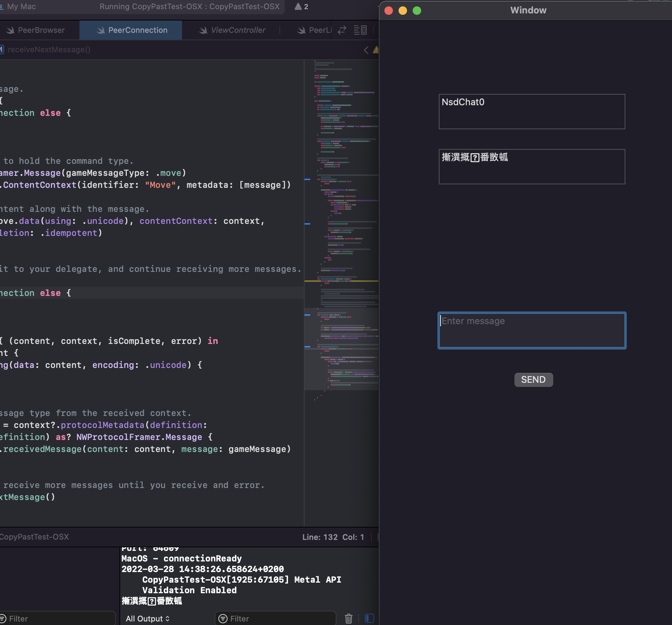Click the console output Filter field
672x625 pixels.
(x=276, y=619)
